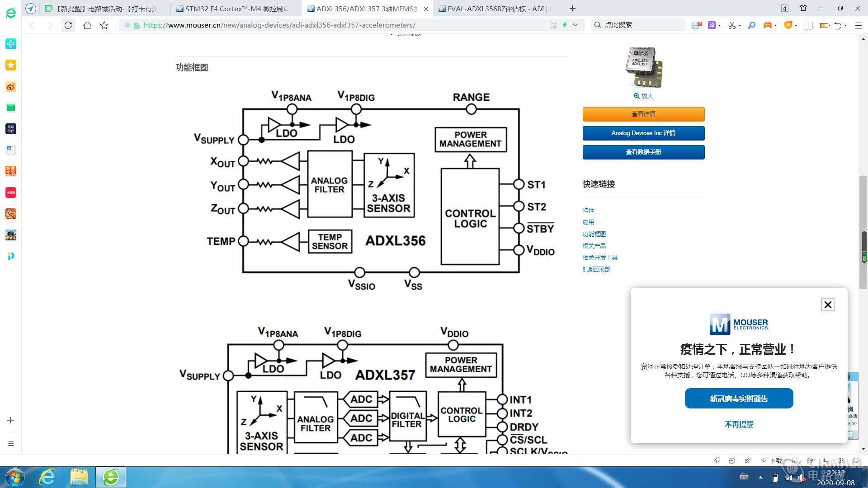This screenshot has height=488, width=868.
Task: Bookmark page with the star icon
Action: pyautogui.click(x=104, y=25)
